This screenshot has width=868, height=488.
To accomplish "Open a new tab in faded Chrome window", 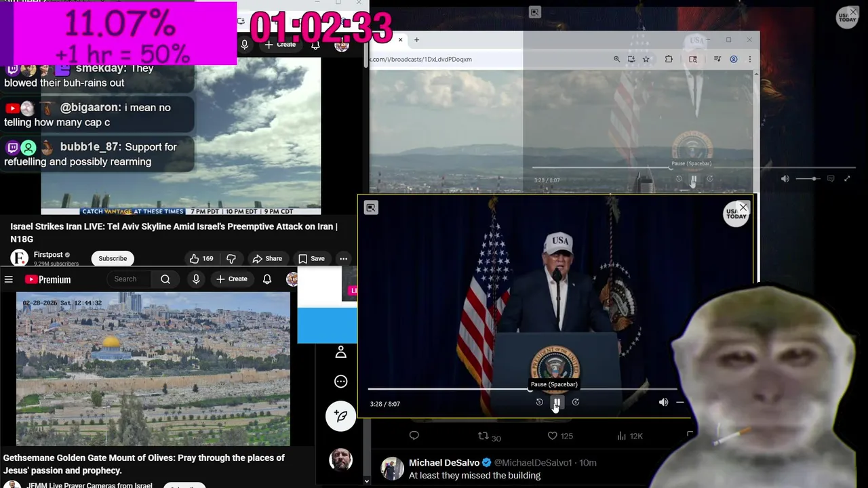I will coord(416,40).
